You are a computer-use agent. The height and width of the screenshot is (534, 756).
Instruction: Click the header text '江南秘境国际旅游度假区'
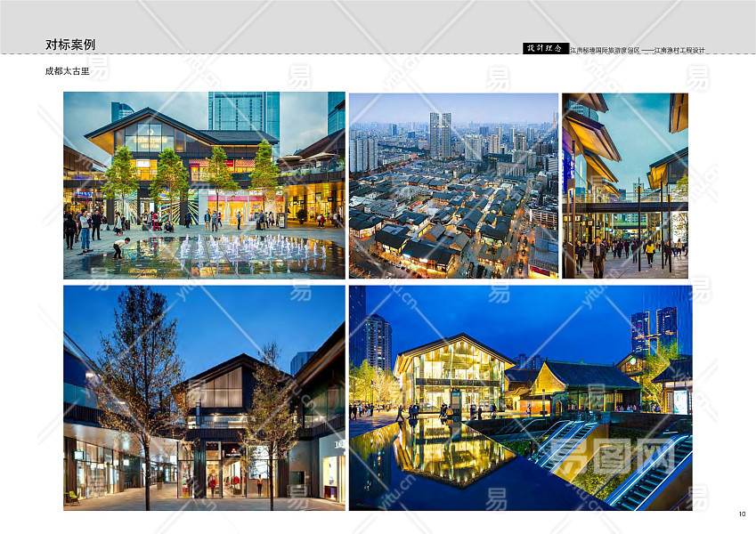(x=605, y=50)
